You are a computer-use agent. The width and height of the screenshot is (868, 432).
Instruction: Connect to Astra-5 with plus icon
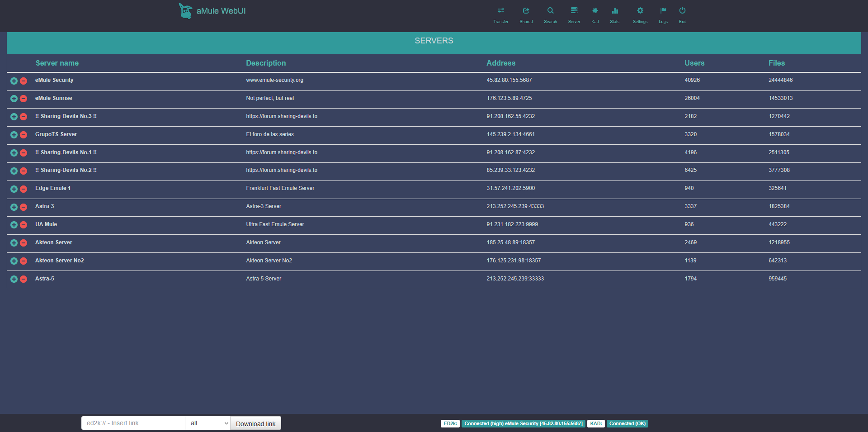[14, 279]
